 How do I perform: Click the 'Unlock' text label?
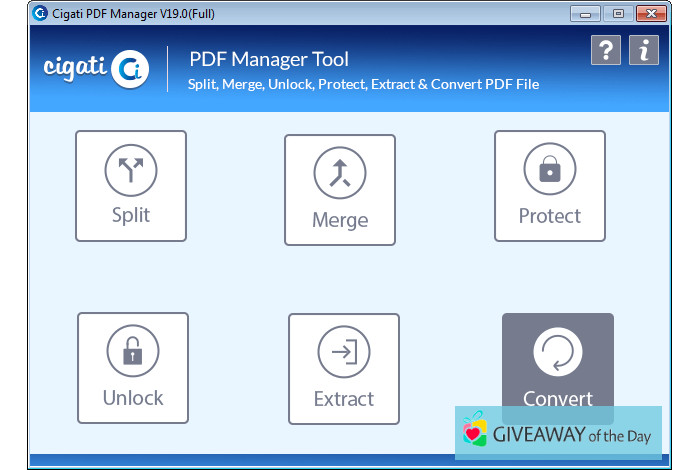133,398
